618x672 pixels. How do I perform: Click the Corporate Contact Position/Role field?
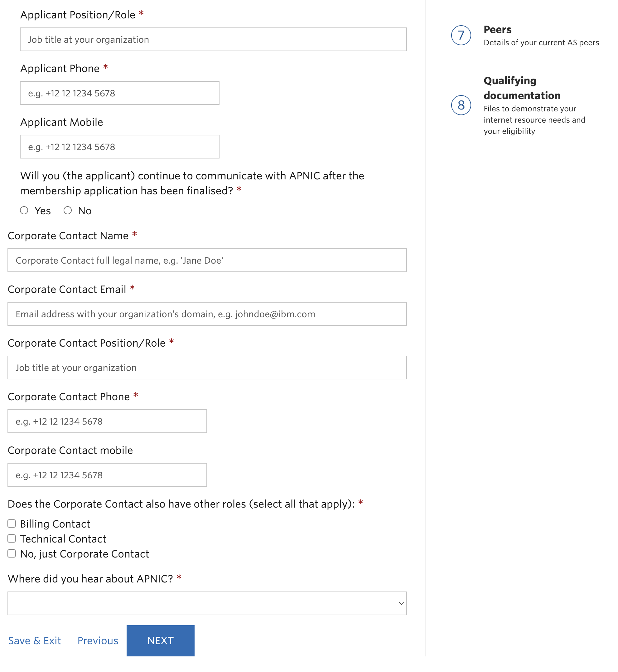[207, 368]
